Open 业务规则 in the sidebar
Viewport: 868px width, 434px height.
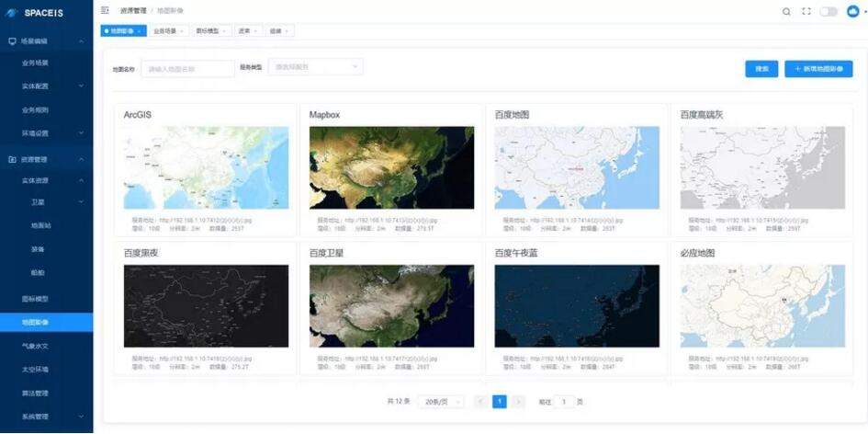36,109
